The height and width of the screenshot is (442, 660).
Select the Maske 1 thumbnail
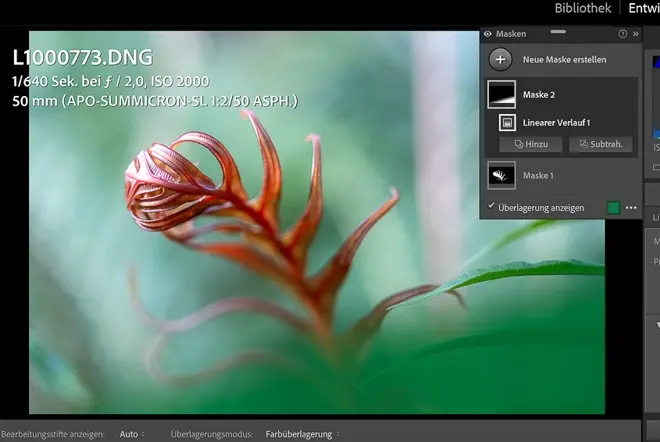(501, 176)
